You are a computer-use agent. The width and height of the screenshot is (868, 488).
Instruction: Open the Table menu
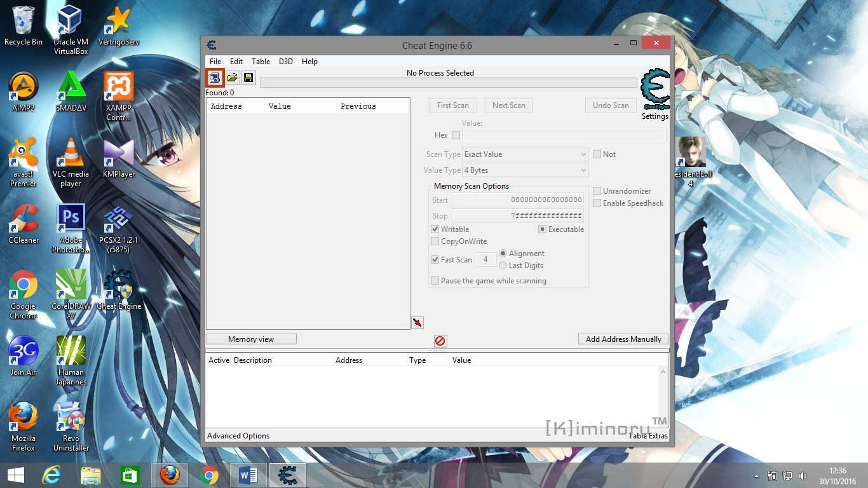tap(261, 61)
